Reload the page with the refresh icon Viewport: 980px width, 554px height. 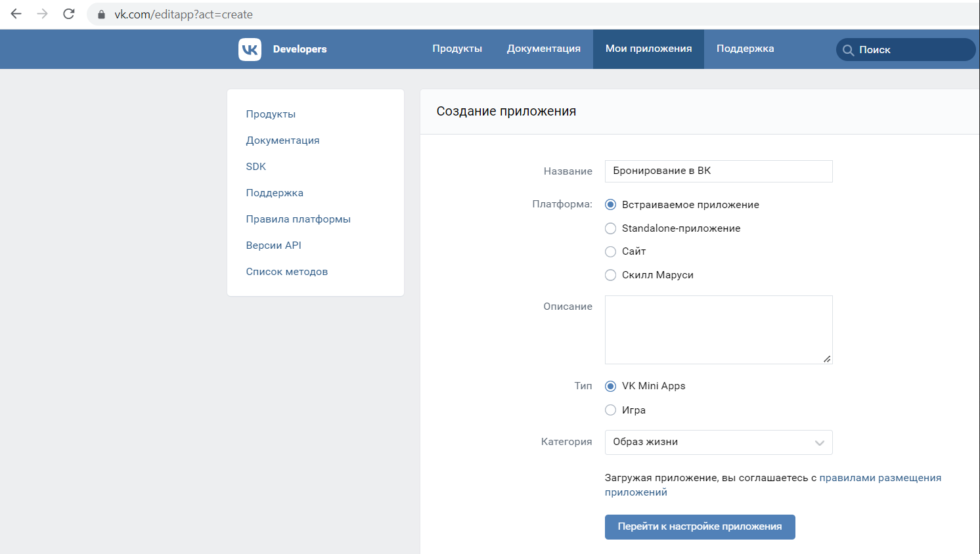(69, 14)
